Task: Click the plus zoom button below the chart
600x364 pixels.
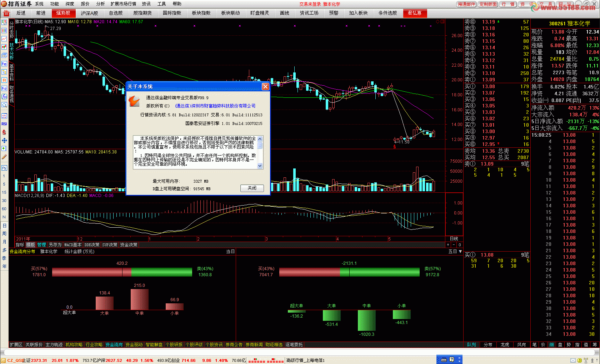Action: point(448,245)
